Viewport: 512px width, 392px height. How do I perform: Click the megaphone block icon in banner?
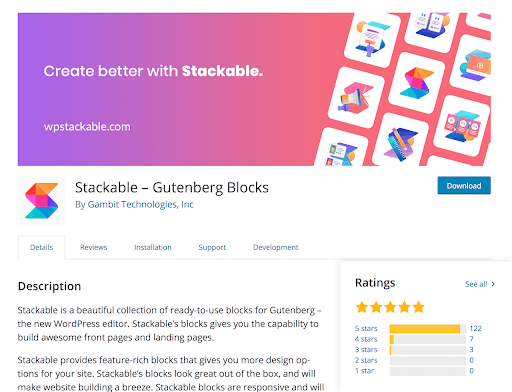click(x=356, y=98)
